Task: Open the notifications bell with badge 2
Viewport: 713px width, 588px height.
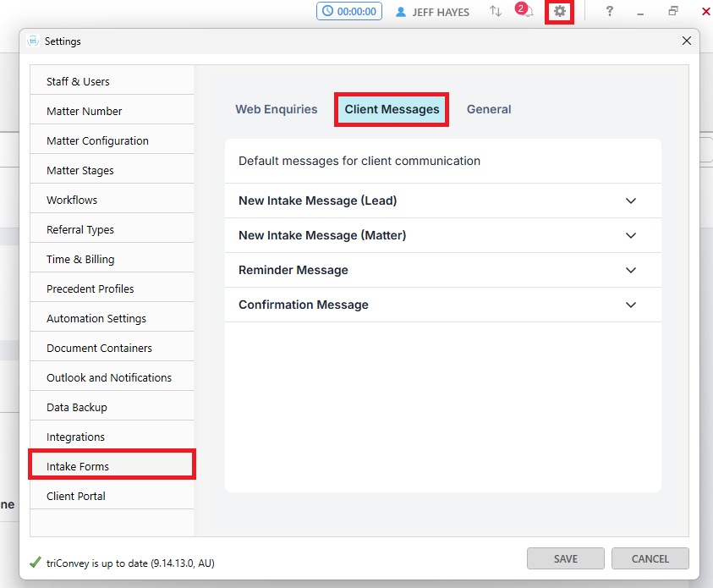Action: point(524,10)
